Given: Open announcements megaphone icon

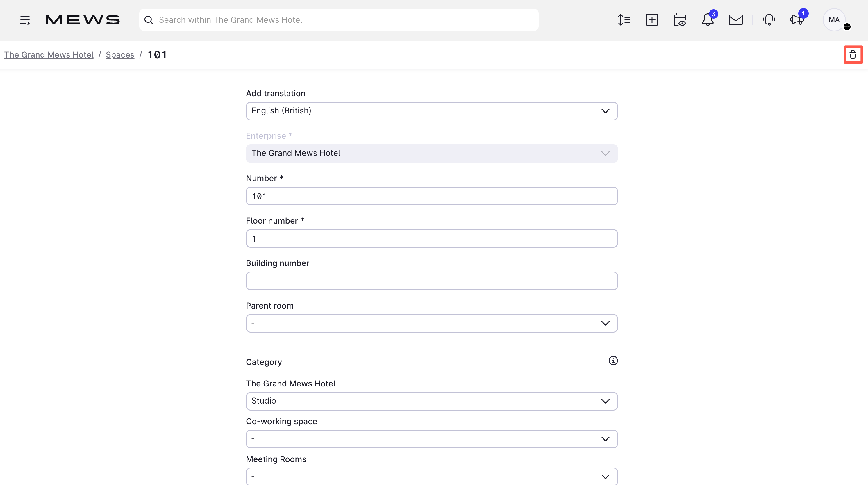Looking at the screenshot, I should [798, 19].
